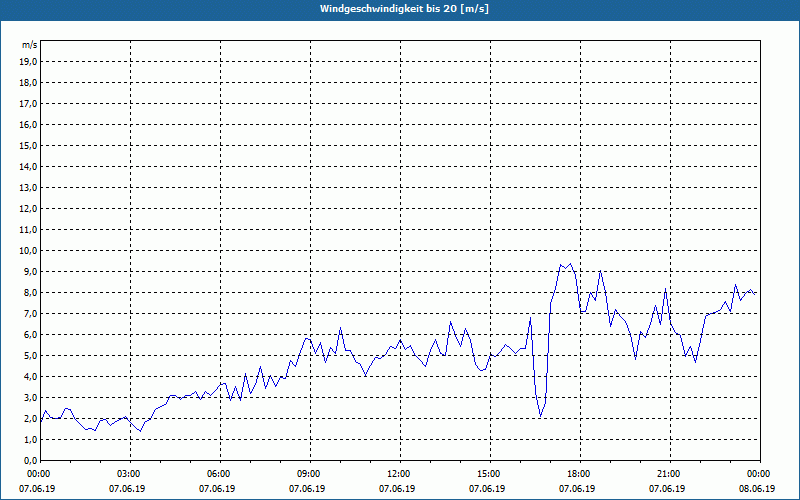800x500 pixels.
Task: Pick the "07.06.19" date under 06:00
Action: click(217, 489)
